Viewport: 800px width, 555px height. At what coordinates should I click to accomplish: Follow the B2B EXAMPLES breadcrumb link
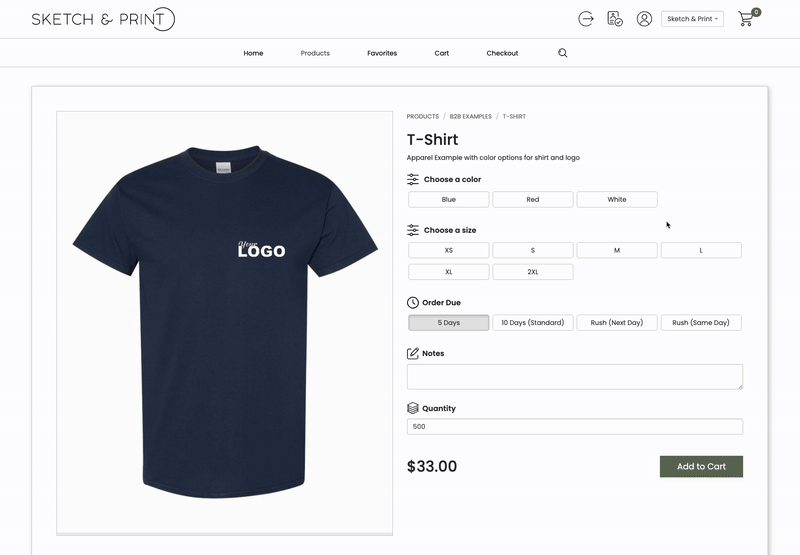point(470,117)
